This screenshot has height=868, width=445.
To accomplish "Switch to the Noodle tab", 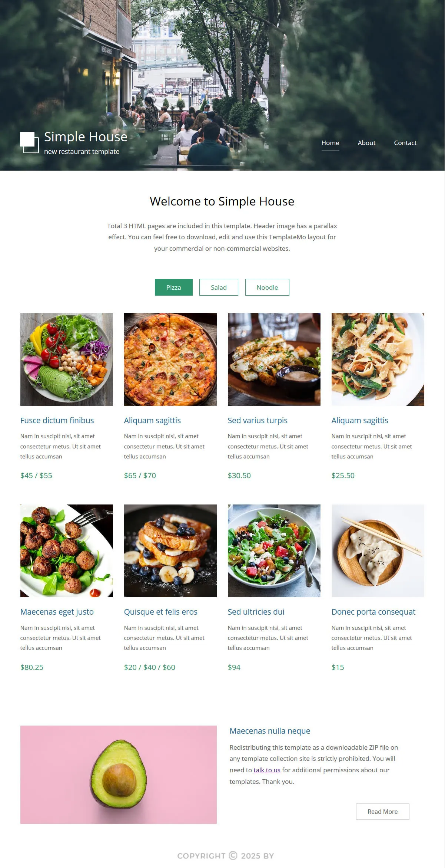I will [267, 287].
